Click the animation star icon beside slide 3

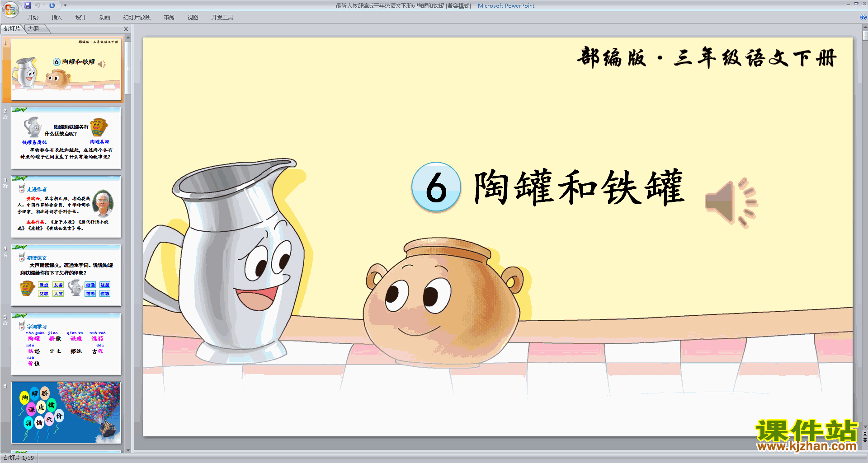[5, 186]
